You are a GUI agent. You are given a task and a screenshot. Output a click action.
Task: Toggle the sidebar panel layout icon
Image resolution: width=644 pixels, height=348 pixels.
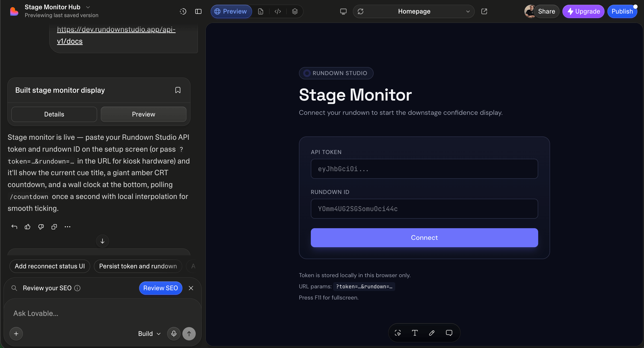[x=198, y=11]
